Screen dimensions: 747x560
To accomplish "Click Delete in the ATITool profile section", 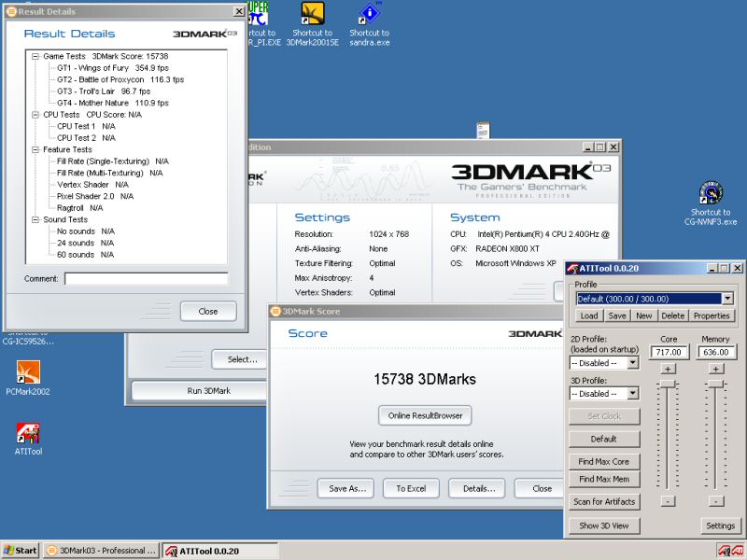I will tap(672, 315).
